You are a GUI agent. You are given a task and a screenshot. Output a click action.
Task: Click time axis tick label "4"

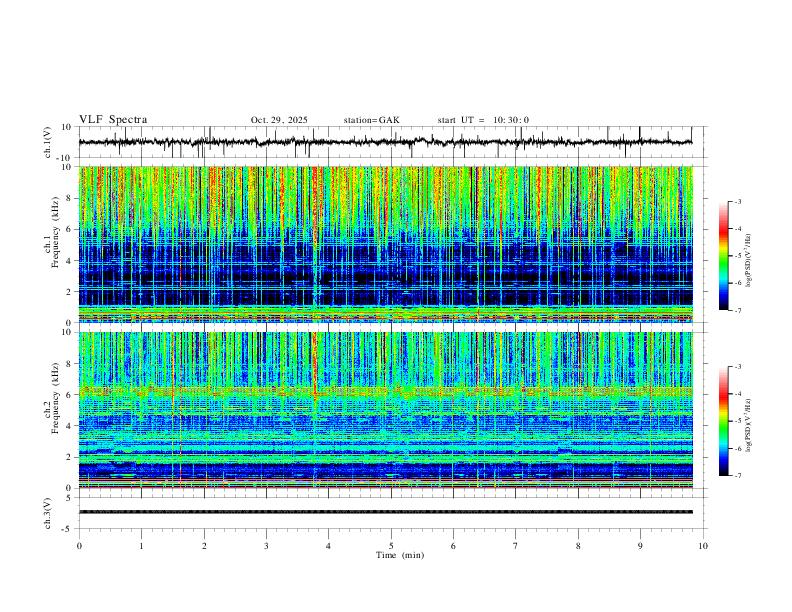pyautogui.click(x=329, y=546)
